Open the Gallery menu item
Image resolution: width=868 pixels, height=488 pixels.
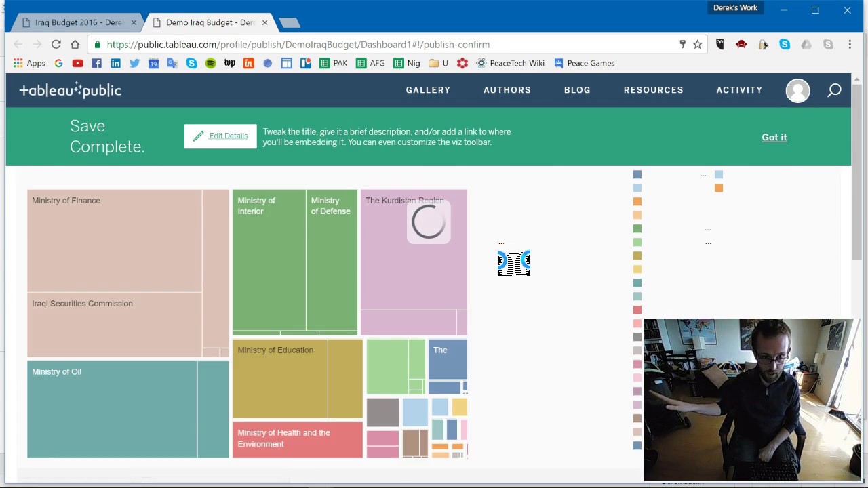(x=428, y=90)
